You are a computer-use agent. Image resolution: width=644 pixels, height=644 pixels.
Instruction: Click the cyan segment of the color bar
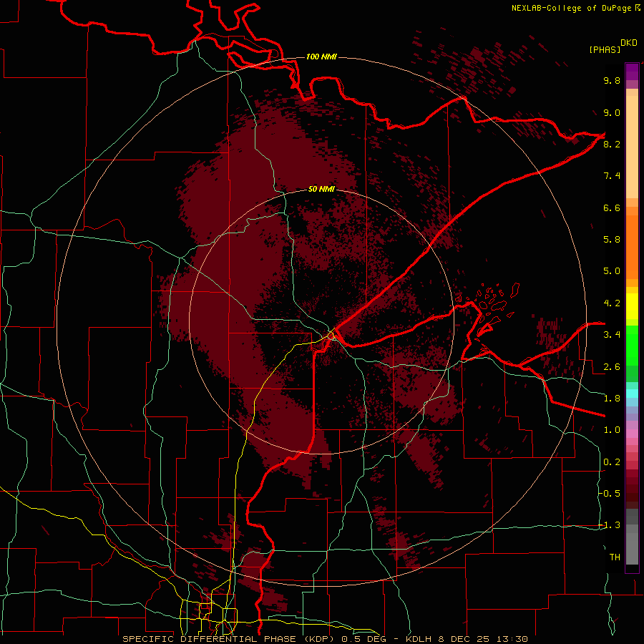[632, 394]
